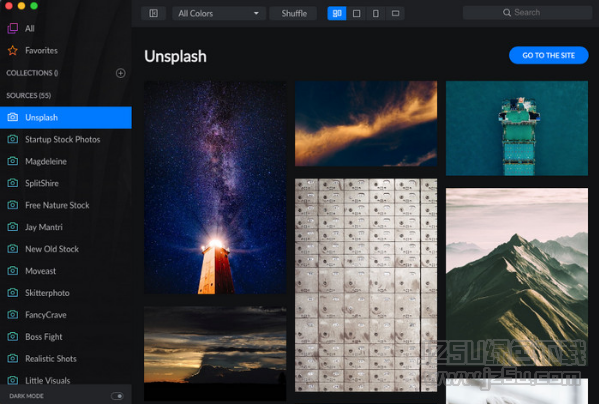This screenshot has width=599, height=404.
Task: Click the camera icon beside Boss Fight
Action: (x=13, y=337)
